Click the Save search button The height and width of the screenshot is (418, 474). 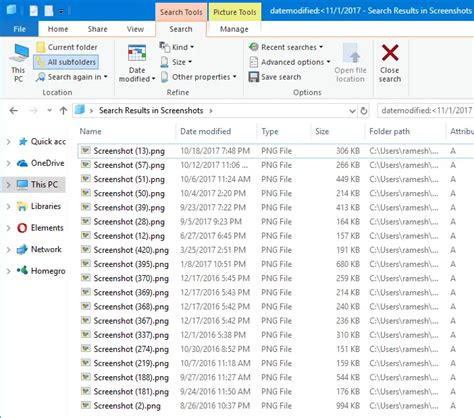pos(275,77)
